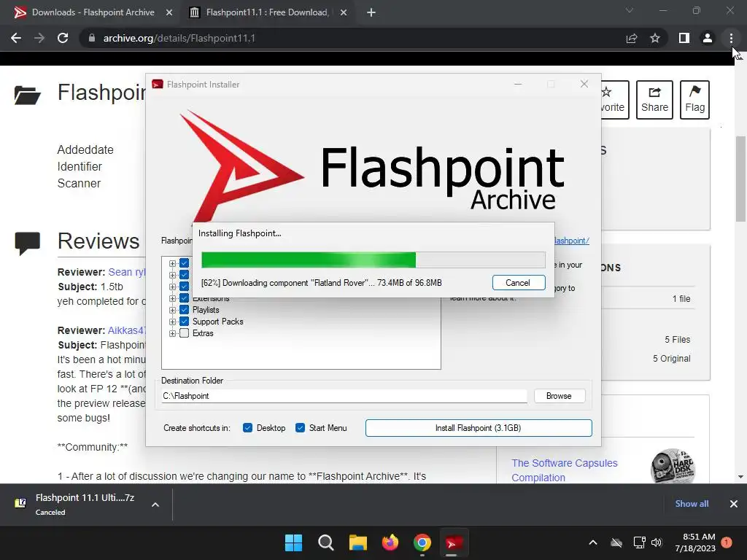The height and width of the screenshot is (560, 747).
Task: Open reviewer Aikkas profile link
Action: coord(127,330)
